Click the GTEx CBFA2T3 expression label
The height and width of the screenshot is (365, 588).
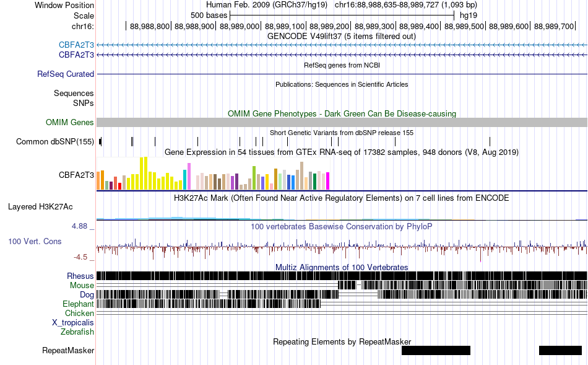(76, 175)
